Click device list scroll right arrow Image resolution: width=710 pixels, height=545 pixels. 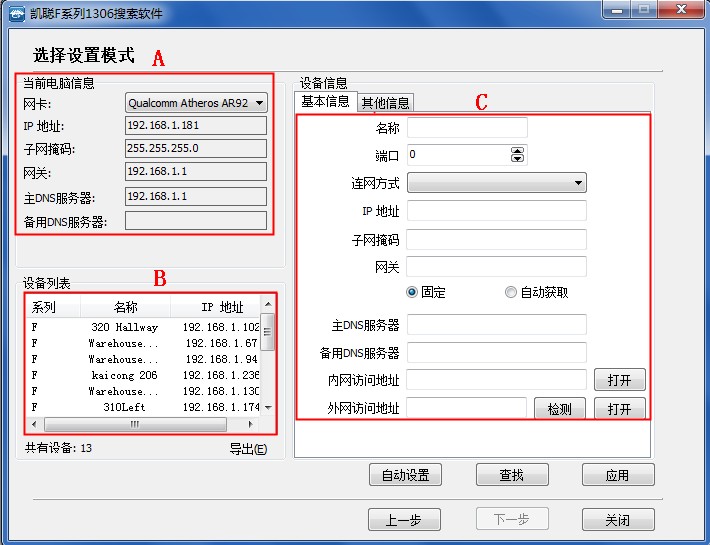click(x=250, y=424)
